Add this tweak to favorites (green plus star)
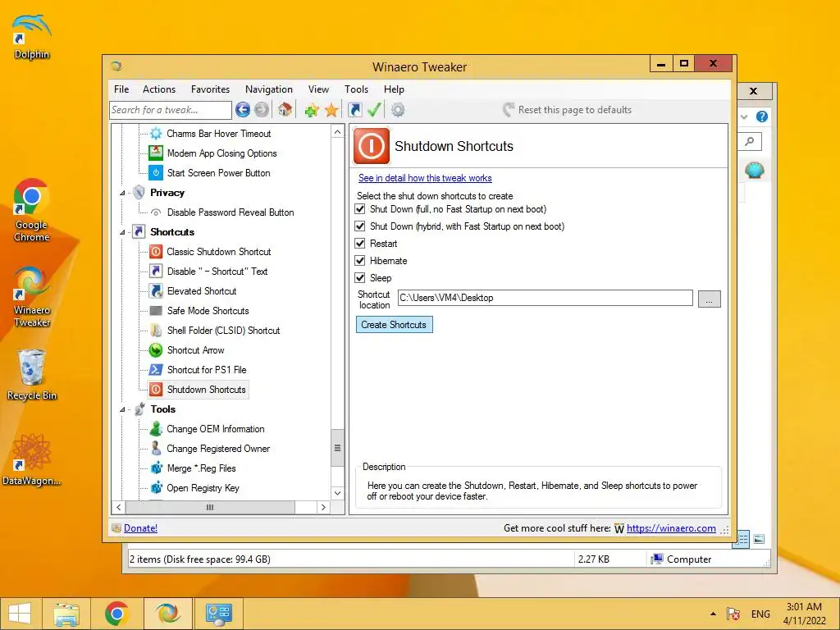 pos(312,110)
